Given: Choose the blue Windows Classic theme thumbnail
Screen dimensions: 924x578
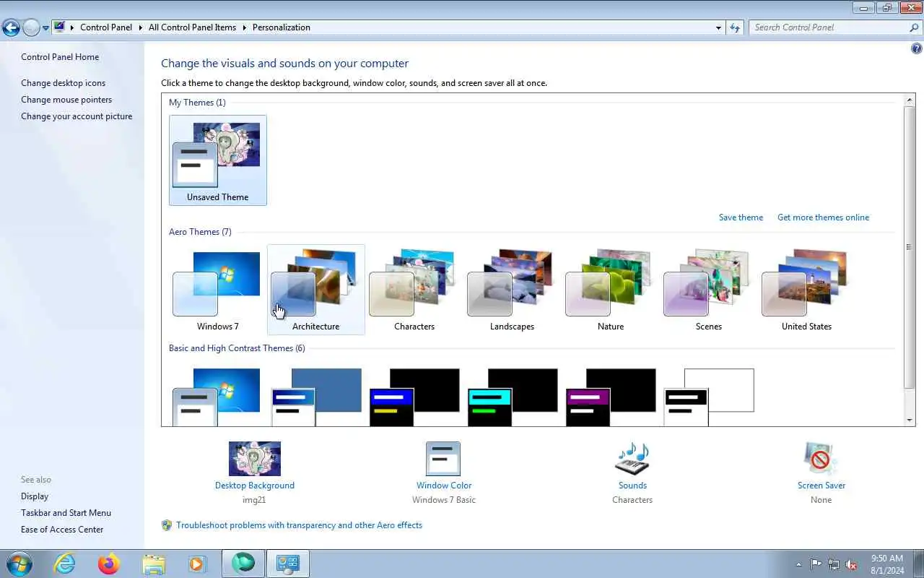Looking at the screenshot, I should tap(315, 397).
